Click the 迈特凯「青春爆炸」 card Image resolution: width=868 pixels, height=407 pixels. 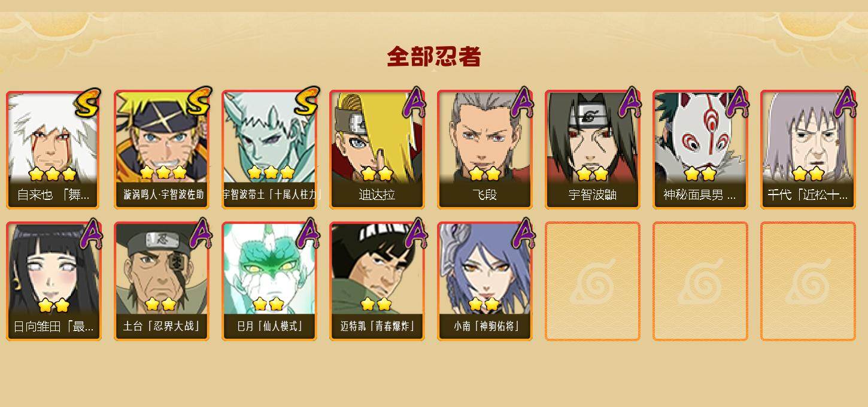point(377,281)
